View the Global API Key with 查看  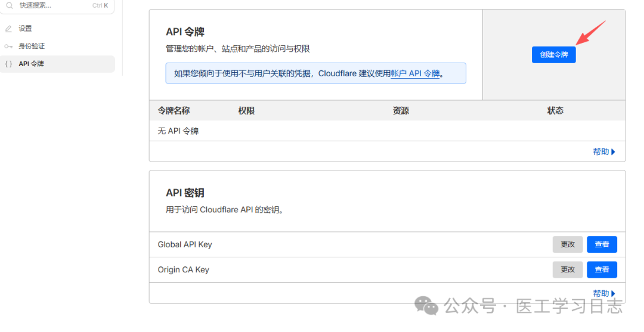tap(602, 244)
